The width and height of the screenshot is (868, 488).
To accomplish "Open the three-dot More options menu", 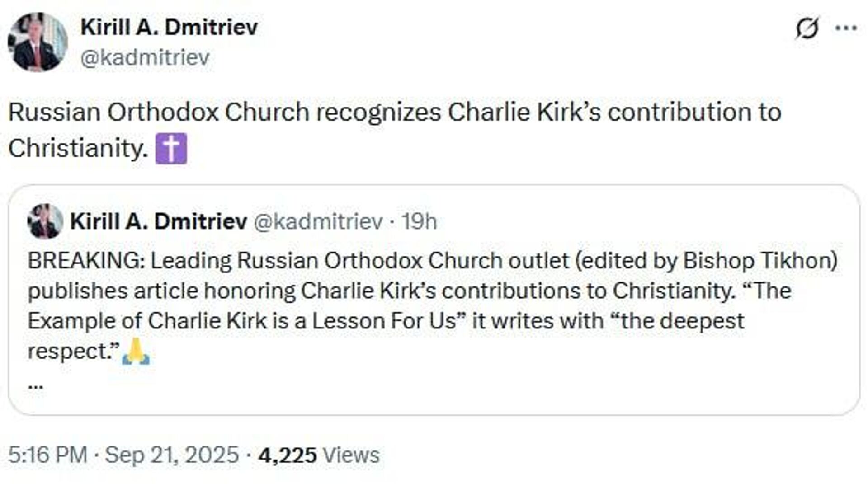I will coord(846,28).
